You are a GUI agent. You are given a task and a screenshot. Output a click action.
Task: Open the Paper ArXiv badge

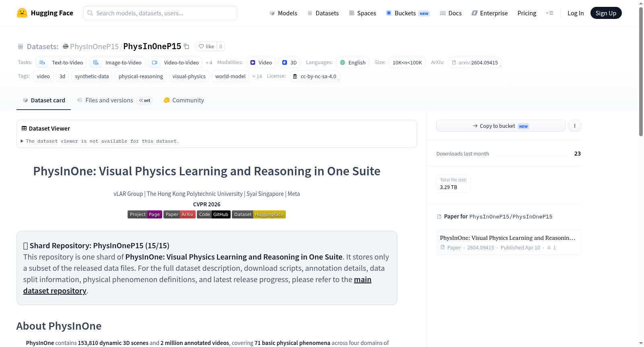point(180,214)
